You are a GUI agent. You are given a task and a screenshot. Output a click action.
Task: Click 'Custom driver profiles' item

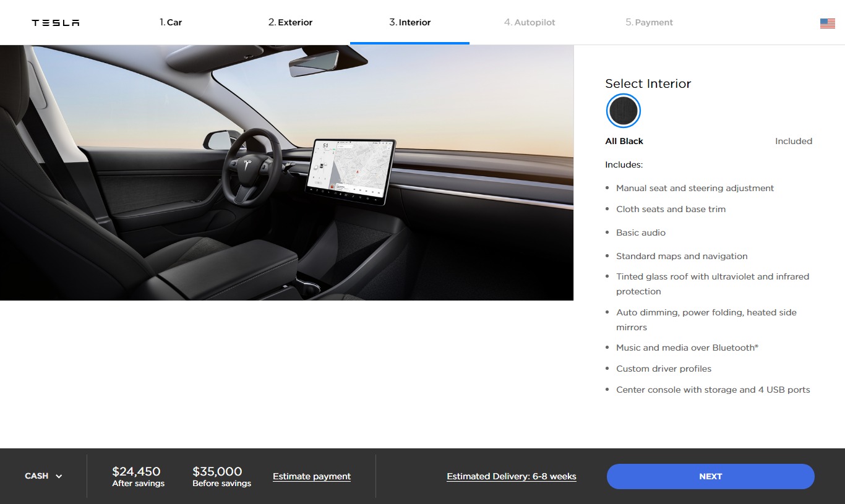[x=664, y=369]
